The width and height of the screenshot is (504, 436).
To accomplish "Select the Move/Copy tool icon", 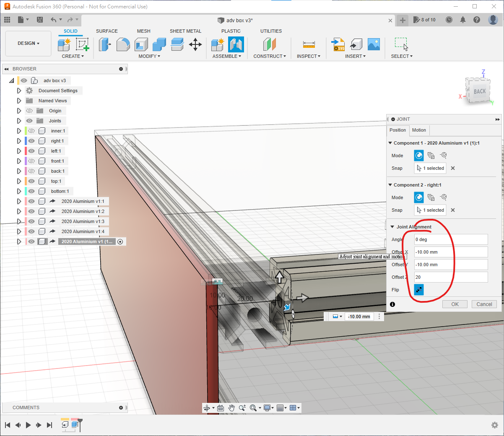I will [195, 44].
